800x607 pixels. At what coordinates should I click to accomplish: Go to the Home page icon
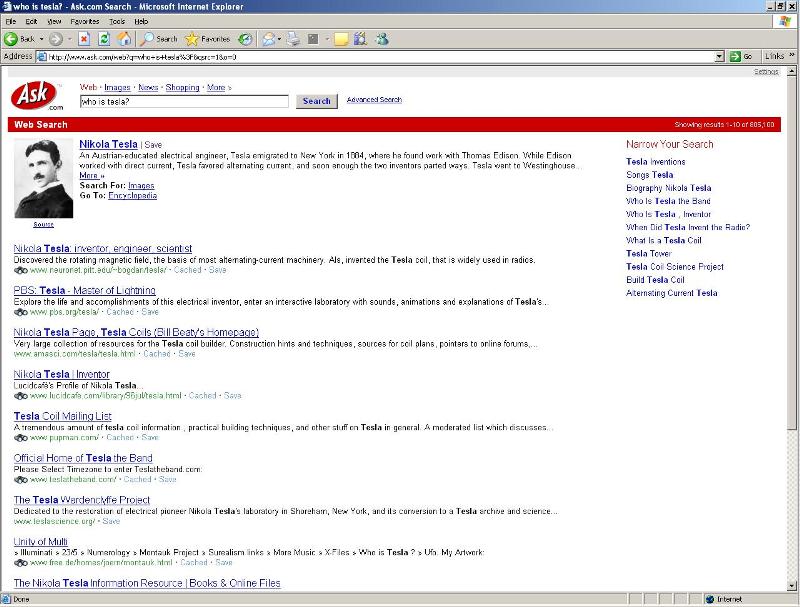click(x=124, y=39)
